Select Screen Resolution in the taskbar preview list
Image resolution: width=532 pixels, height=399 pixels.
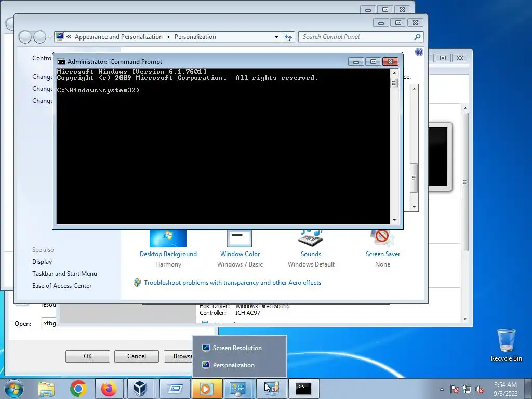[237, 348]
